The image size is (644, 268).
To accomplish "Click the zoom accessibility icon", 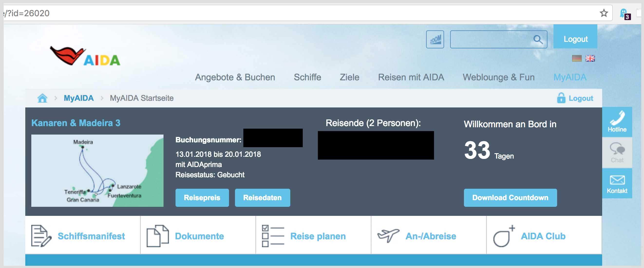I will [x=435, y=39].
